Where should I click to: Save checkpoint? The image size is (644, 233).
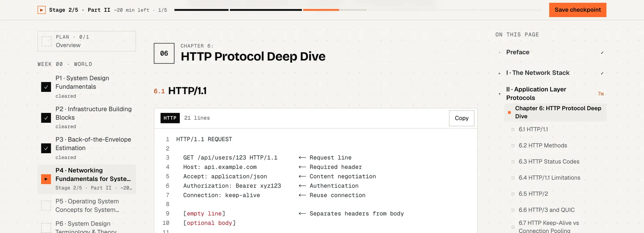pyautogui.click(x=578, y=10)
